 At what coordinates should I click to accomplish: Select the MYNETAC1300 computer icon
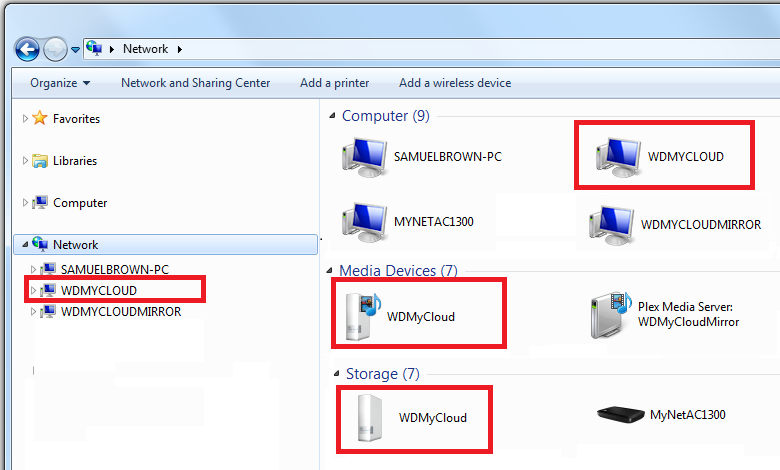pos(365,222)
